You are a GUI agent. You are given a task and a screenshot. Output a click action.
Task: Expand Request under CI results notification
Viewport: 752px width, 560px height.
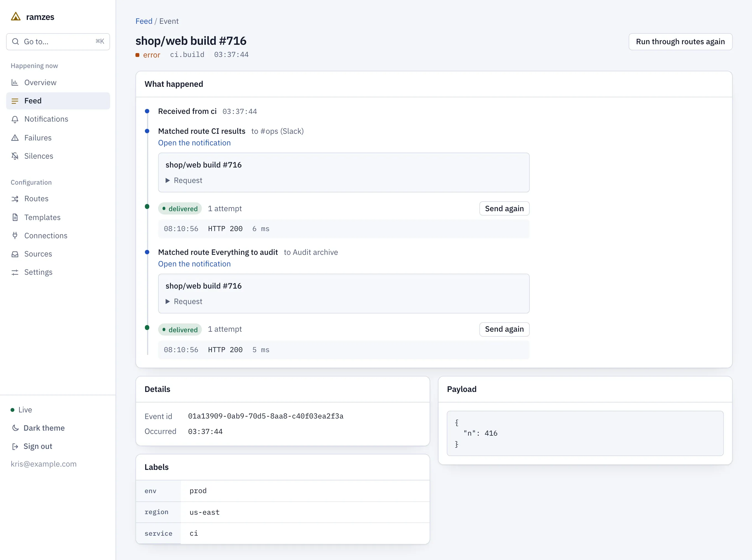[184, 180]
